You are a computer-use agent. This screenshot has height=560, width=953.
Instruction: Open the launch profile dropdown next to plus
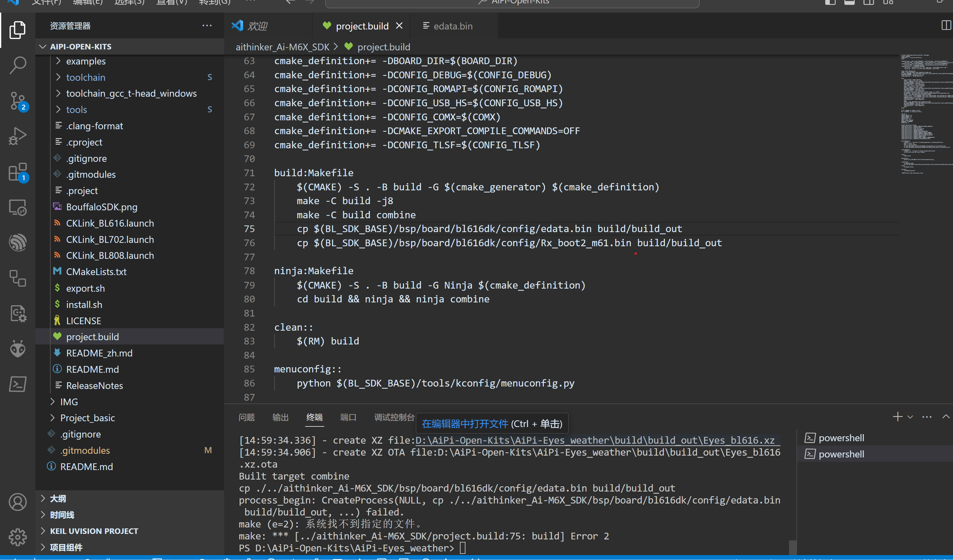pyautogui.click(x=910, y=417)
